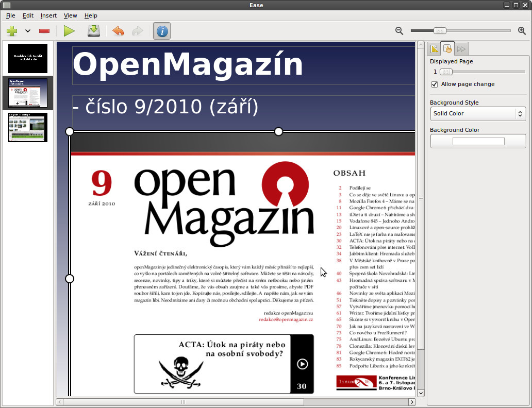Remove the current slide with the red minus icon
This screenshot has height=408, width=532.
pyautogui.click(x=44, y=31)
